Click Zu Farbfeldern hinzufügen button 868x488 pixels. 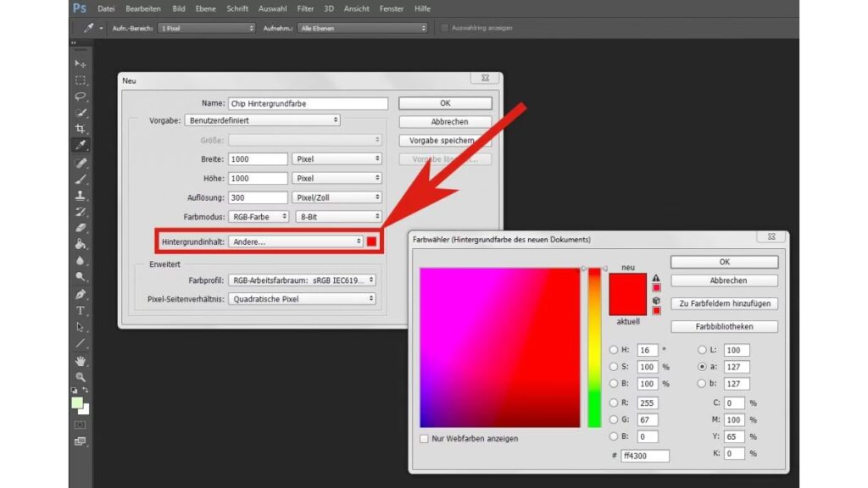coord(723,303)
